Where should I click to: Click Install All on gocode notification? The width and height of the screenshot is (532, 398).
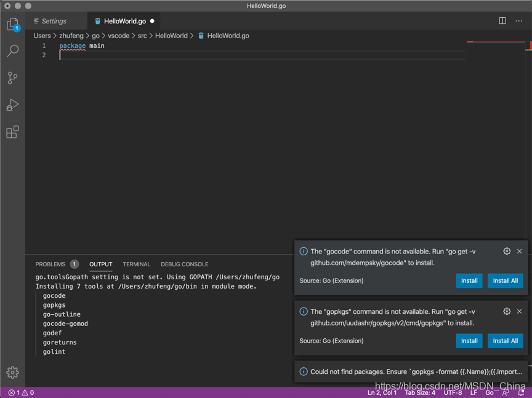(505, 281)
